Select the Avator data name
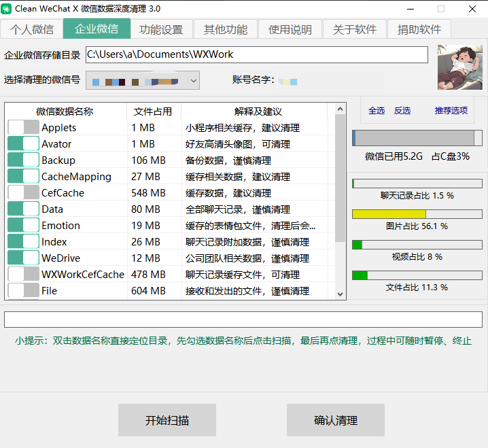Image resolution: width=488 pixels, height=448 pixels. (56, 144)
